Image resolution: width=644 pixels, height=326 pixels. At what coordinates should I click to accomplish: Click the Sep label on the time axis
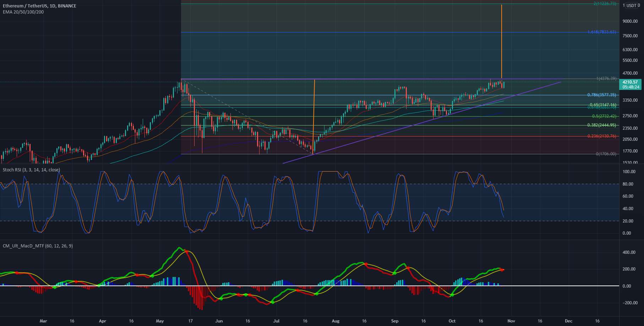pyautogui.click(x=395, y=321)
